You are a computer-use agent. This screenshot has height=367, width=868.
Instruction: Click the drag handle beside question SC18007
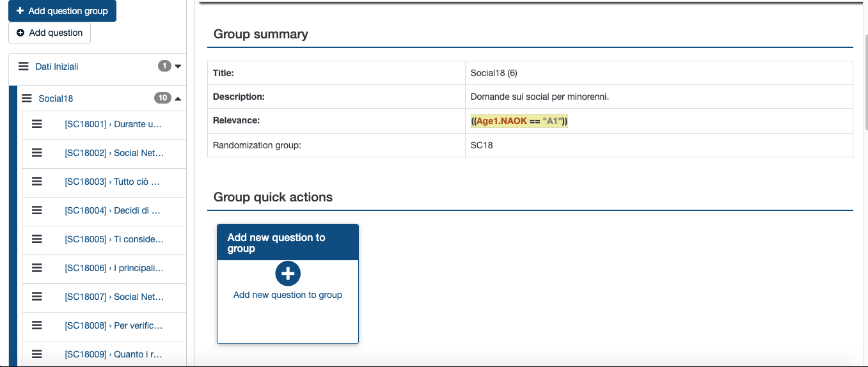(x=37, y=297)
